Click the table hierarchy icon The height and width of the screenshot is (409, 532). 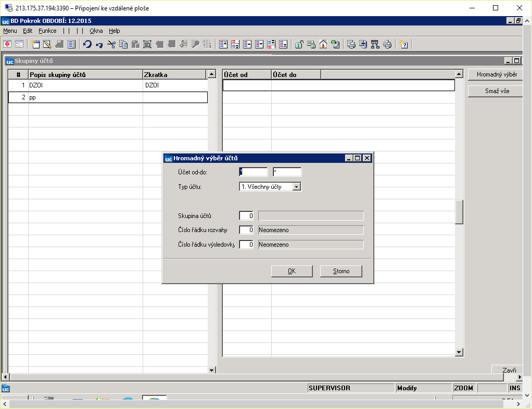coord(375,44)
